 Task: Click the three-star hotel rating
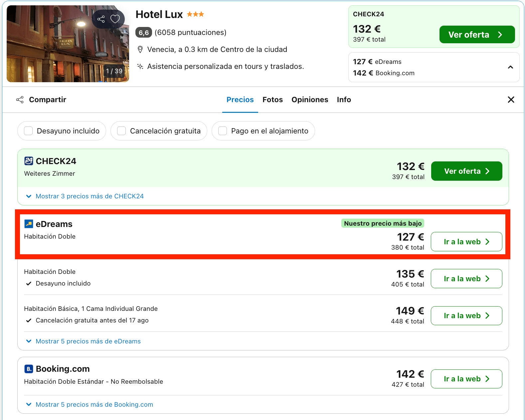[x=195, y=14]
